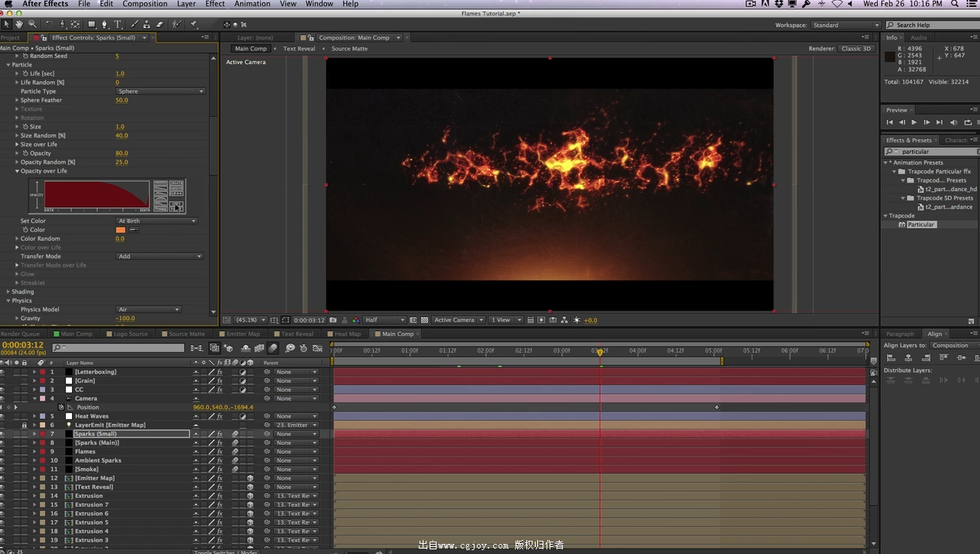
Task: Open Particle Type dropdown showing Sphere
Action: coord(160,91)
